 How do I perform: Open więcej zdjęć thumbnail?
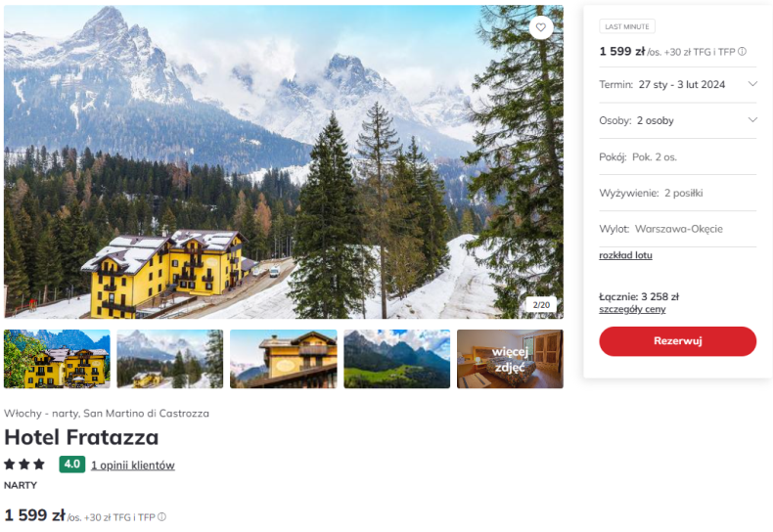pos(510,359)
